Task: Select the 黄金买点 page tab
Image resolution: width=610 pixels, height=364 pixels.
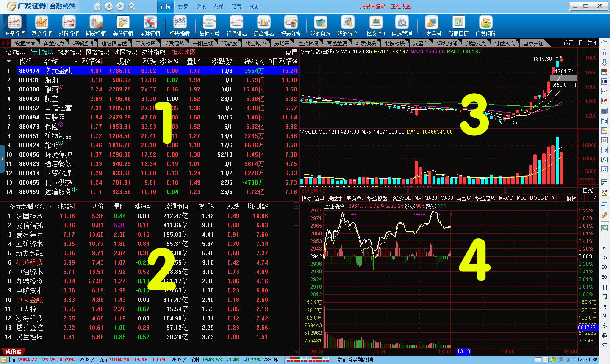Action: point(54,43)
